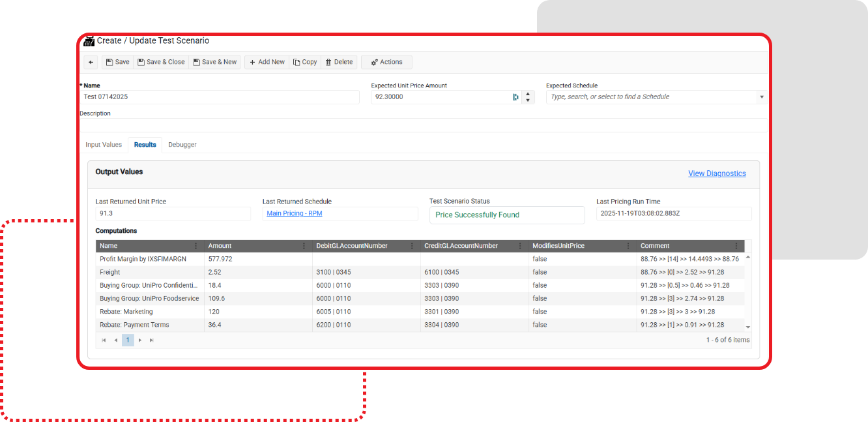Switch to the Debugger tab
The height and width of the screenshot is (422, 868).
pyautogui.click(x=182, y=145)
